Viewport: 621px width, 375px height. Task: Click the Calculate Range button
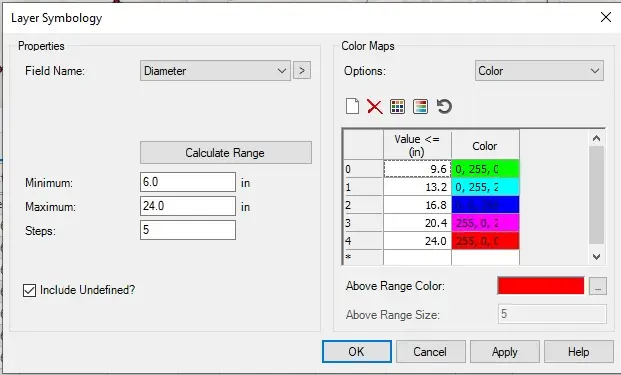pyautogui.click(x=226, y=152)
